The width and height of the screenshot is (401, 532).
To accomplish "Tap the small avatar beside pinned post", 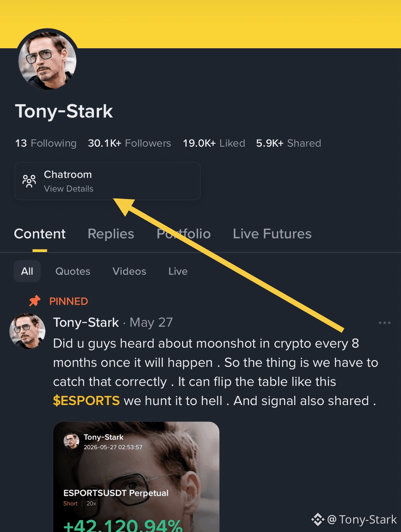I will (27, 332).
